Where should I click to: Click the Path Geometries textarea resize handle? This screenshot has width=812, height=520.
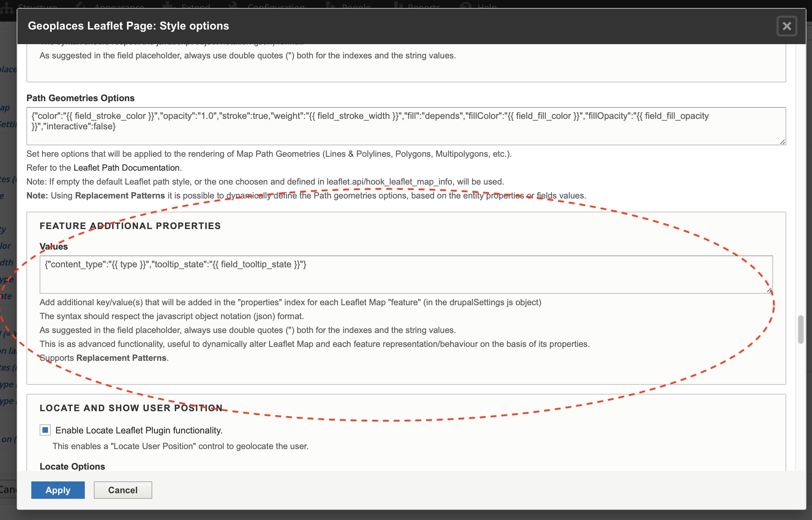(782, 141)
